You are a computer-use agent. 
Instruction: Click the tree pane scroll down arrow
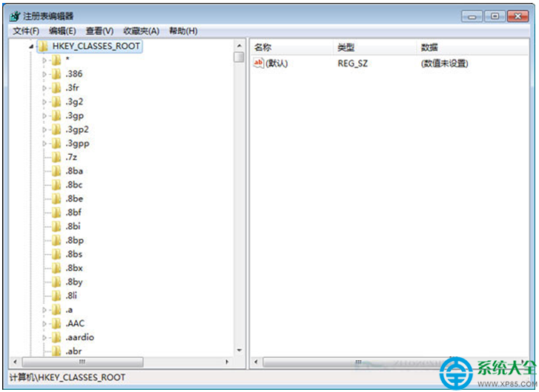(239, 351)
